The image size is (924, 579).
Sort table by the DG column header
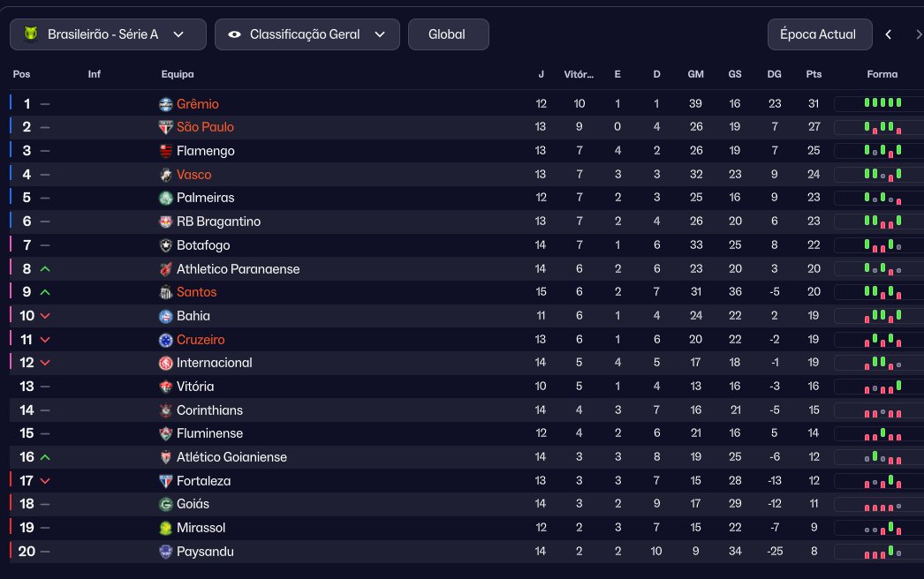[774, 74]
